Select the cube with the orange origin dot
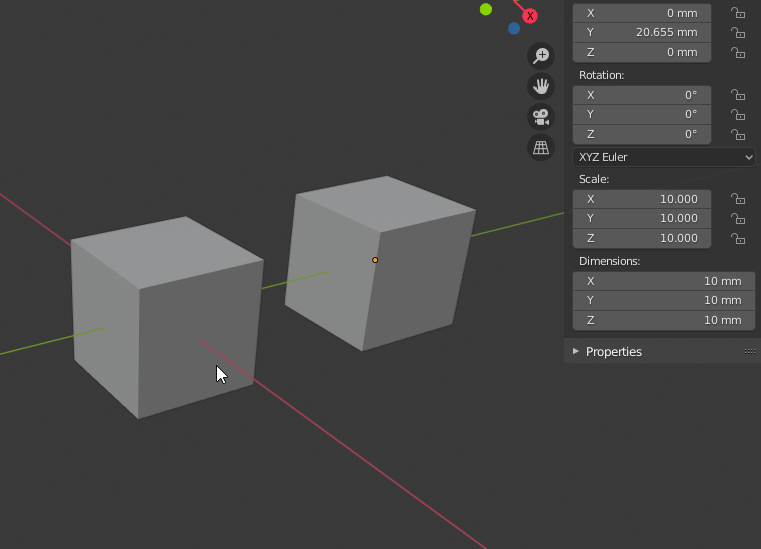 [x=379, y=265]
